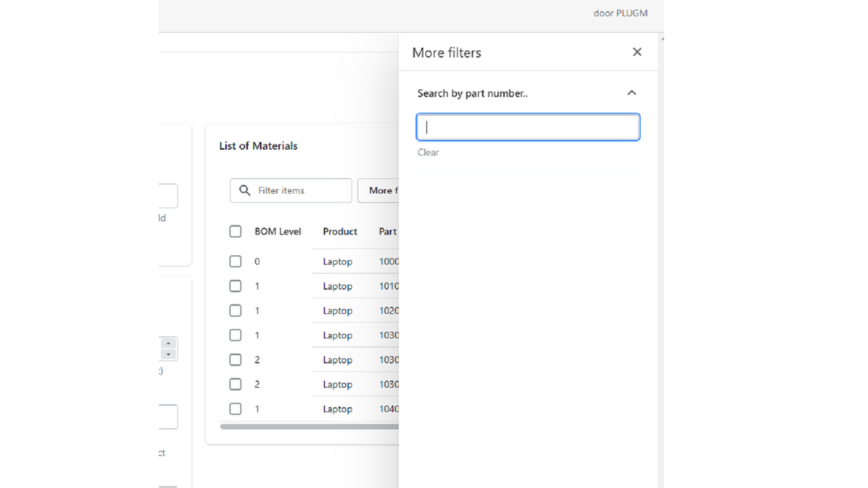Click the magnifier icon in Filter items
This screenshot has height=488, width=868.
pyautogui.click(x=245, y=190)
